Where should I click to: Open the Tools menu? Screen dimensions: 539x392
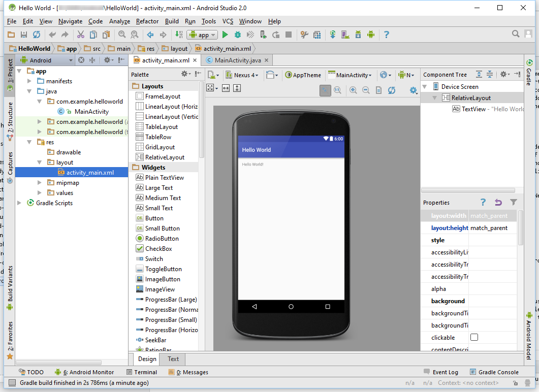pos(209,21)
